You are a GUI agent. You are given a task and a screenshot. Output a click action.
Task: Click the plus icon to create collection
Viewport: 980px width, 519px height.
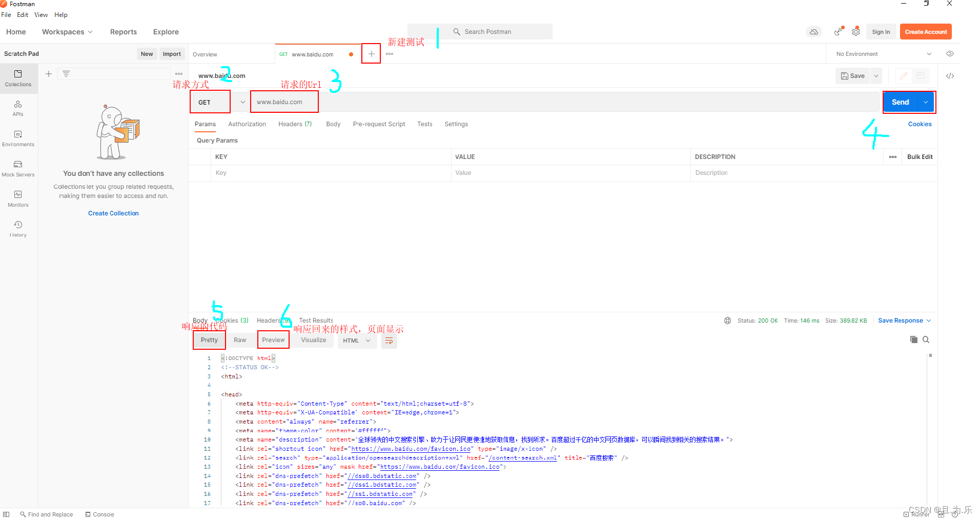click(49, 74)
